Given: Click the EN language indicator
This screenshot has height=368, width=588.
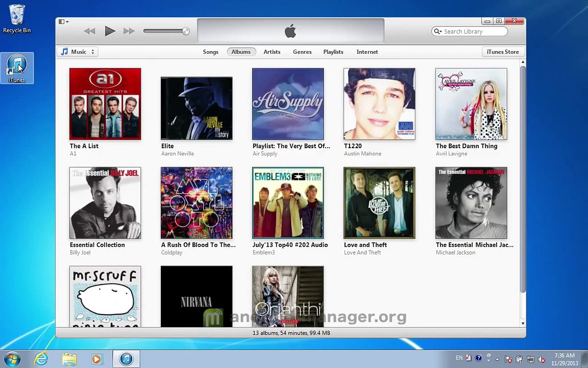Looking at the screenshot, I should (x=459, y=358).
